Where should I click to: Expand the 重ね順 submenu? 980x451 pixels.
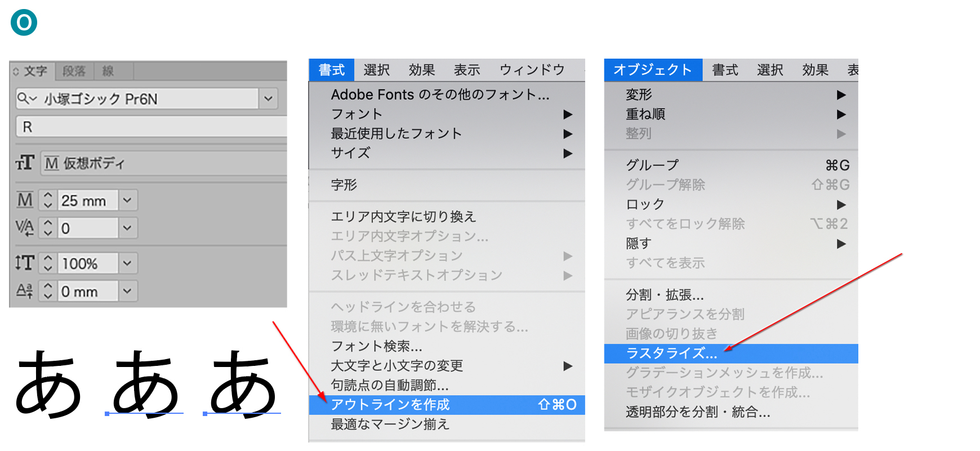(x=731, y=114)
